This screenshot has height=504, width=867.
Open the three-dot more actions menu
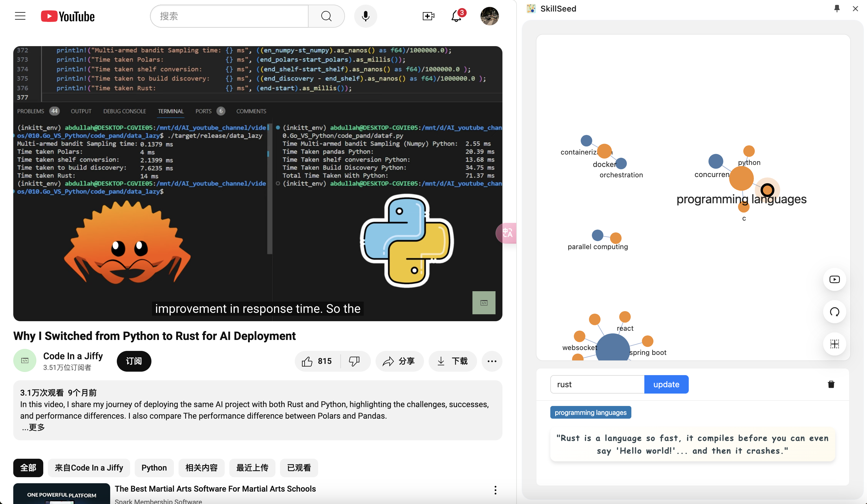492,361
